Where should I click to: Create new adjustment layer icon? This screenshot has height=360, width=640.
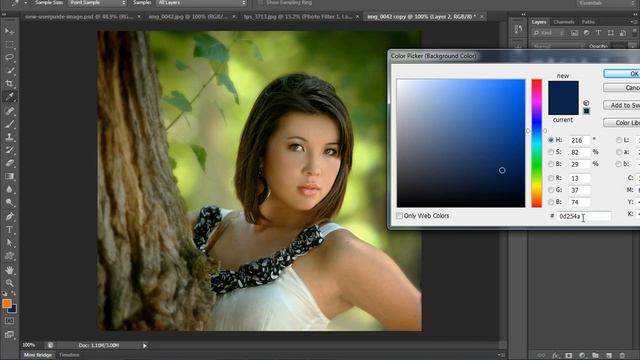[582, 356]
